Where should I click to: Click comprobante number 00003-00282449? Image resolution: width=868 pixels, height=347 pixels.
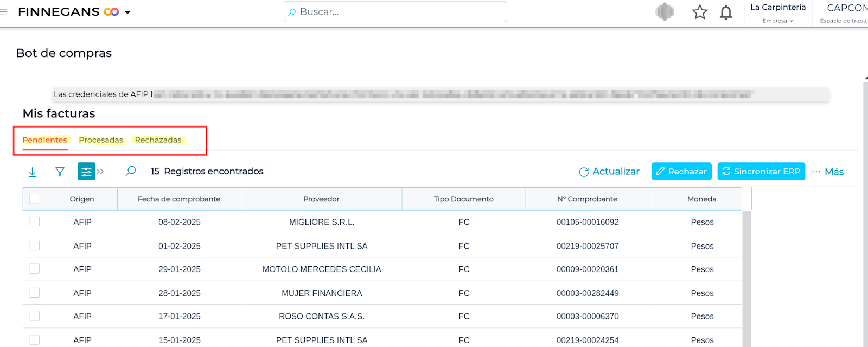(x=588, y=293)
